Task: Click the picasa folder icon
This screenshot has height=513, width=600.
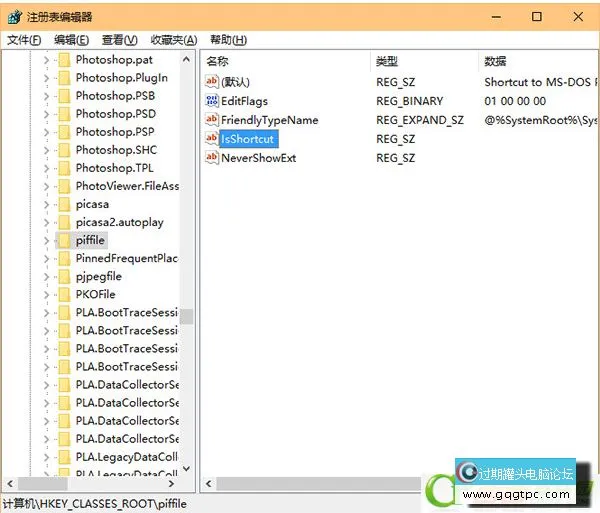Action: 64,205
